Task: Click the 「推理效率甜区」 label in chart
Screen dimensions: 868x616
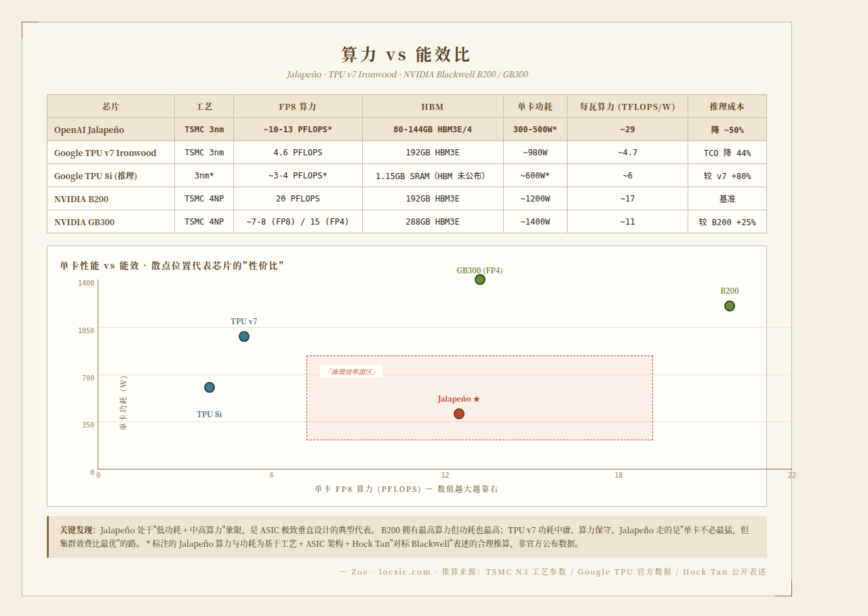Action: 351,372
